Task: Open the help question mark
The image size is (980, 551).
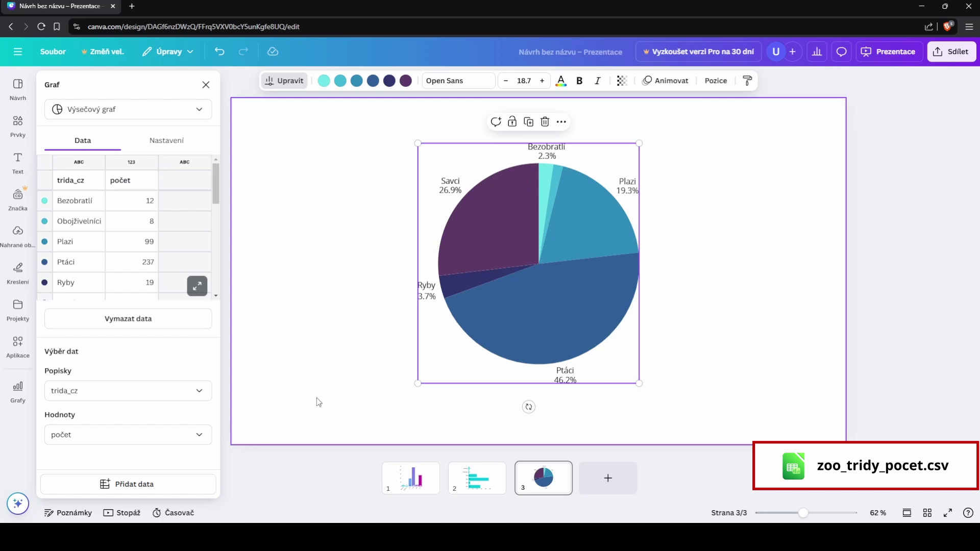Action: [968, 513]
